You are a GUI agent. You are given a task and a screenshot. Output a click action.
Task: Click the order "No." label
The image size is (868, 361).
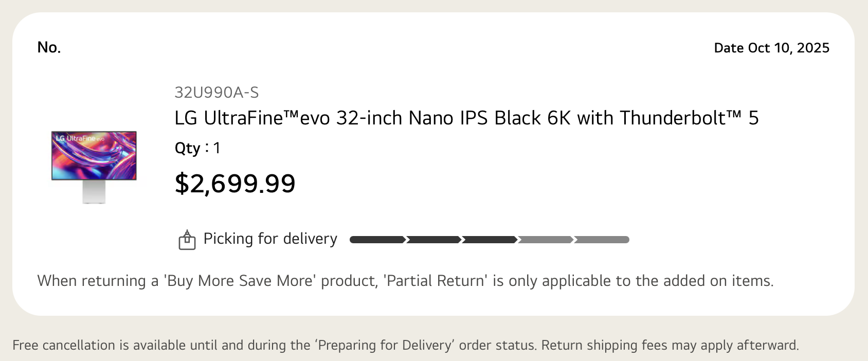[49, 47]
